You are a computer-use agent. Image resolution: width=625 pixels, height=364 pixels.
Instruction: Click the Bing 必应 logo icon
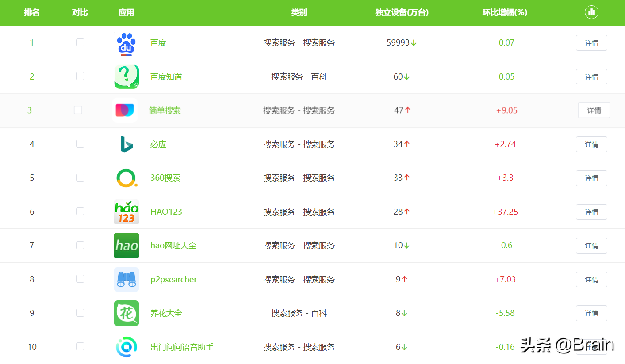[x=127, y=144]
